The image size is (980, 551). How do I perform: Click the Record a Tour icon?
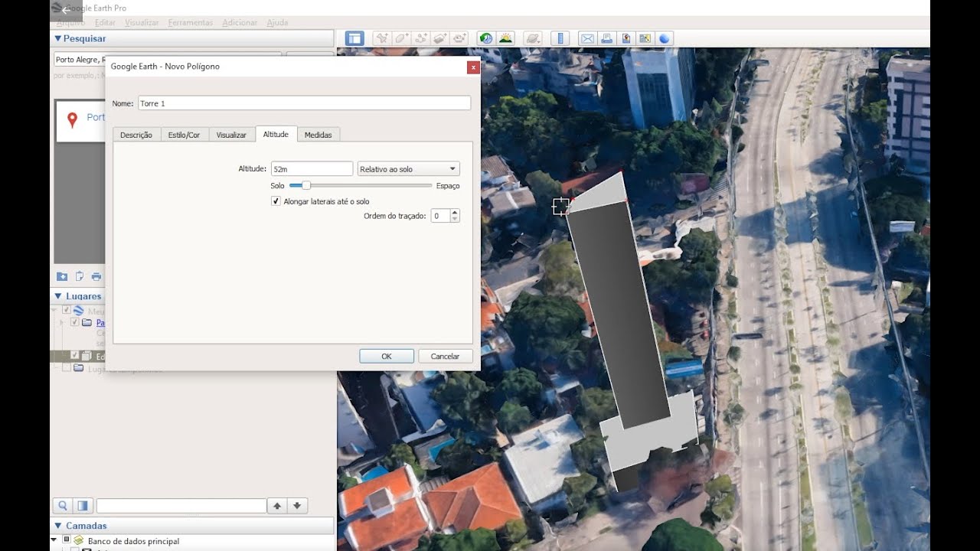pos(459,38)
